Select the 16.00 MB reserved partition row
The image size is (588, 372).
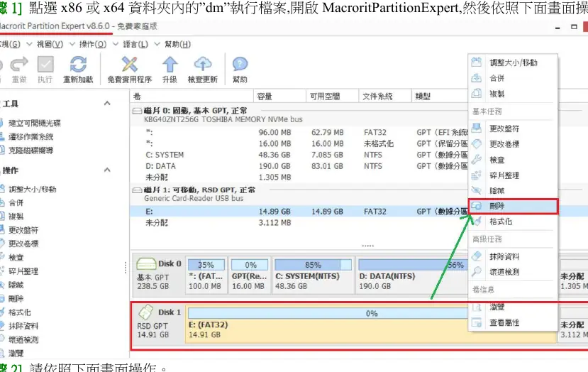point(299,144)
